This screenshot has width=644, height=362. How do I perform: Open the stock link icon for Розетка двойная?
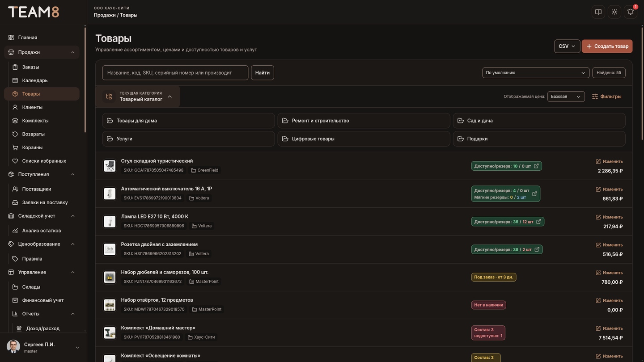click(537, 249)
